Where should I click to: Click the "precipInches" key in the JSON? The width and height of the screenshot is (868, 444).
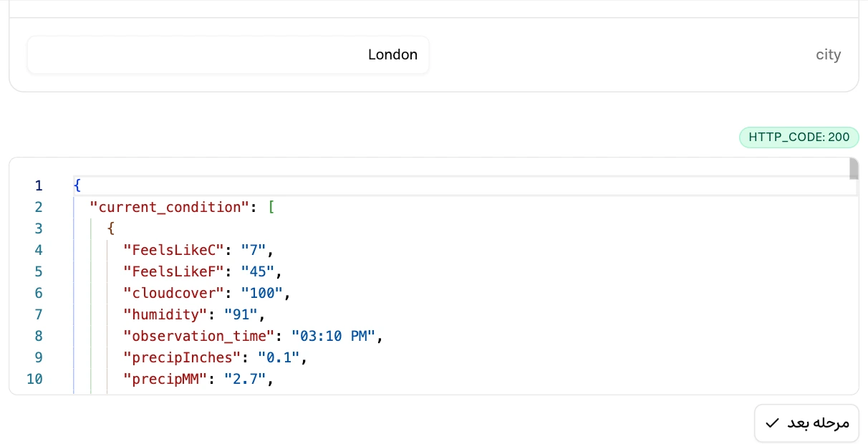(183, 358)
